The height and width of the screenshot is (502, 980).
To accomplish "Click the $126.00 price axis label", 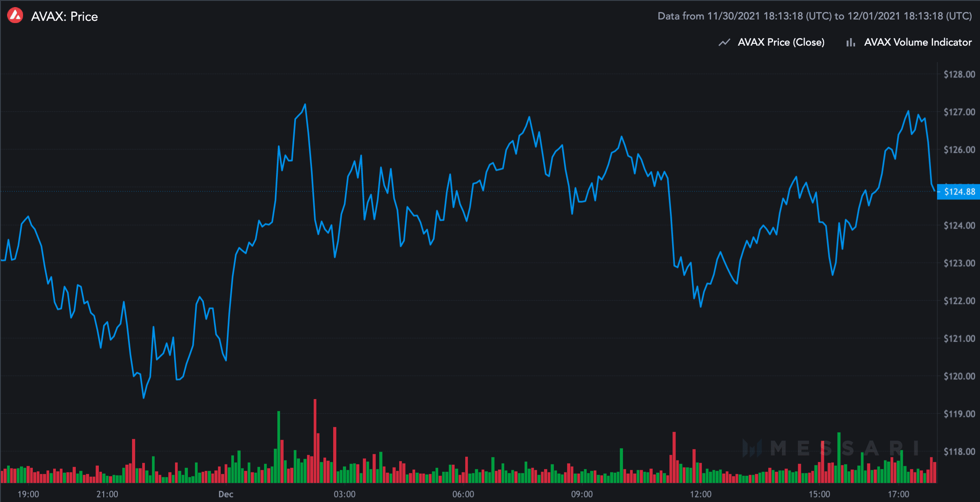I will 959,150.
